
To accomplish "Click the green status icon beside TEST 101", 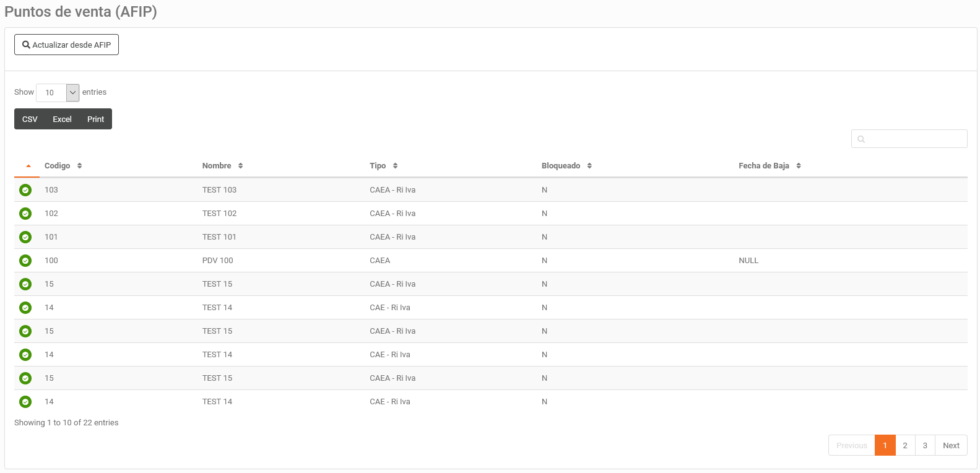I will pos(25,237).
